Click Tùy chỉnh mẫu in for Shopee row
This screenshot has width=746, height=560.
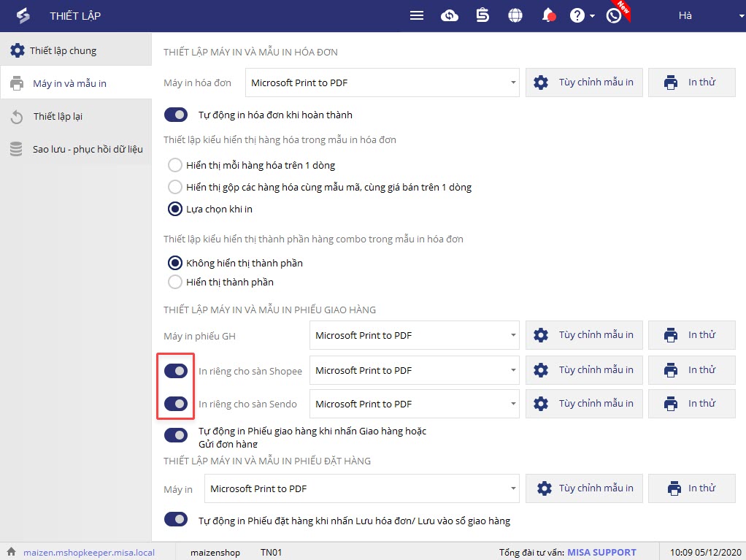(x=584, y=369)
